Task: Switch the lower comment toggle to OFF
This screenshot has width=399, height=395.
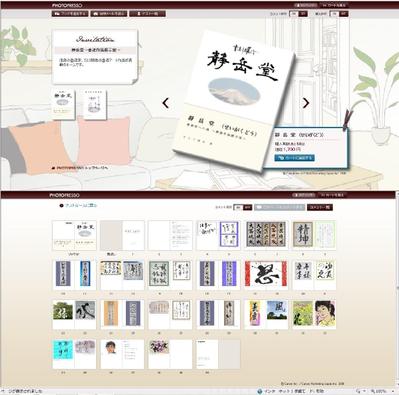Action: click(x=247, y=207)
